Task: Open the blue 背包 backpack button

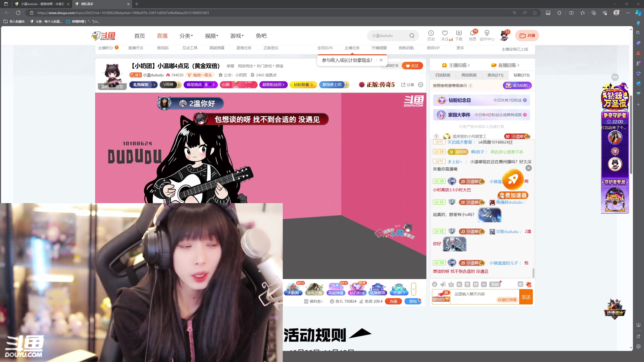Action: click(x=413, y=301)
